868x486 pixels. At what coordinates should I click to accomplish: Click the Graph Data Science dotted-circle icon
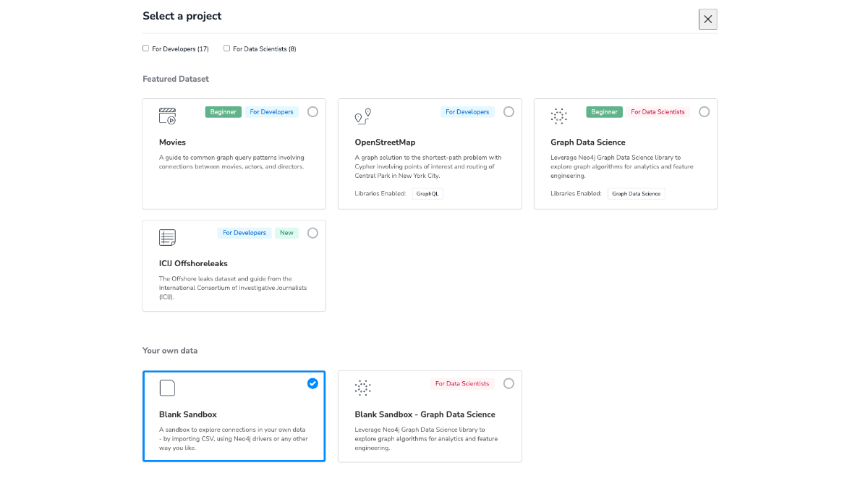(558, 116)
